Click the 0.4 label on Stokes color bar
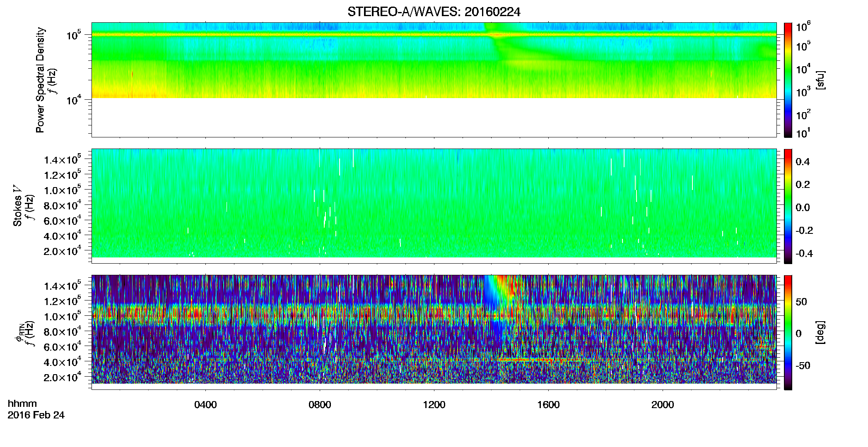The height and width of the screenshot is (447, 868). [803, 162]
